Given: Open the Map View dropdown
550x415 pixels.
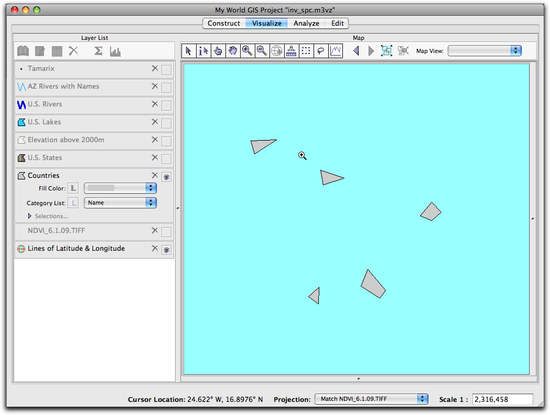Looking at the screenshot, I should pyautogui.click(x=485, y=51).
